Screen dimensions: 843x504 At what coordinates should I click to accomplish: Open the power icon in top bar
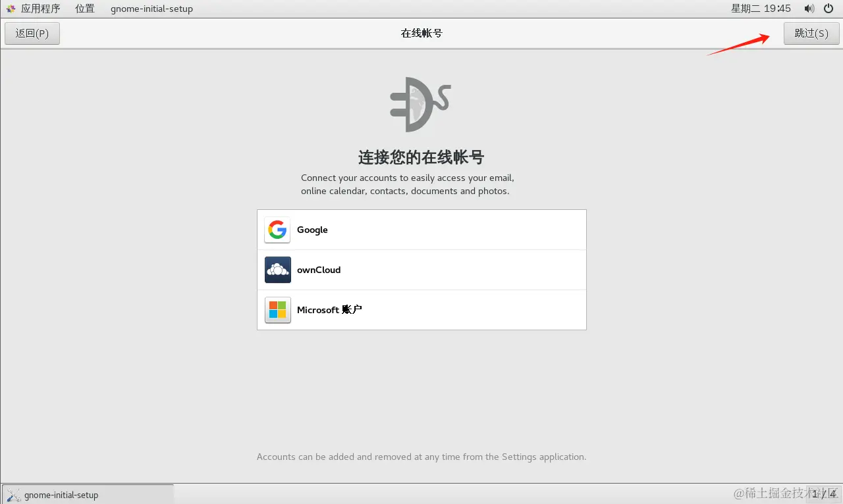click(829, 9)
